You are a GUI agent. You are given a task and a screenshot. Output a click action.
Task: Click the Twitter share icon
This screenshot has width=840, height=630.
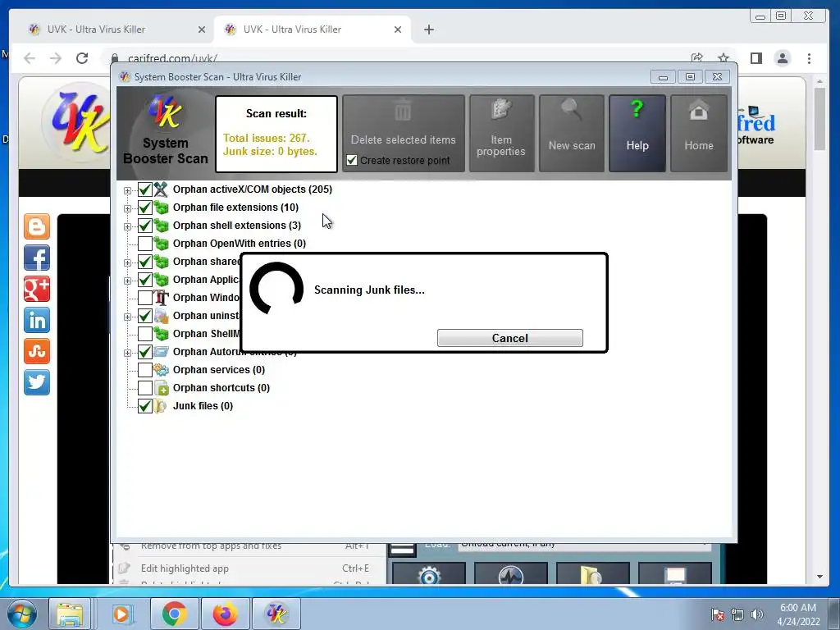click(x=36, y=382)
